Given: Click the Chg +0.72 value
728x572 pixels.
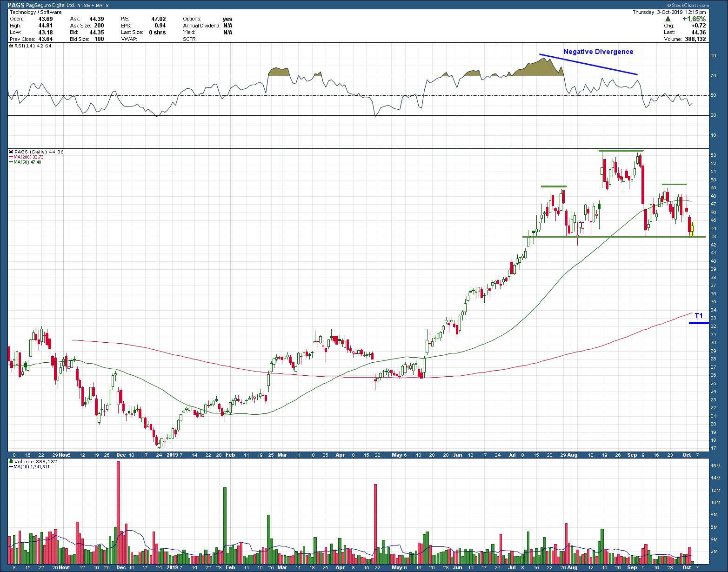Looking at the screenshot, I should click(x=699, y=26).
